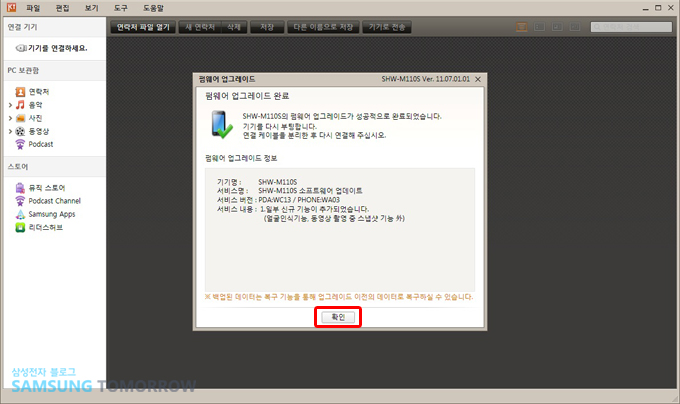The image size is (680, 404).
Task: Click the 펌웨어 업그레이드 완료 heading
Action: [247, 96]
